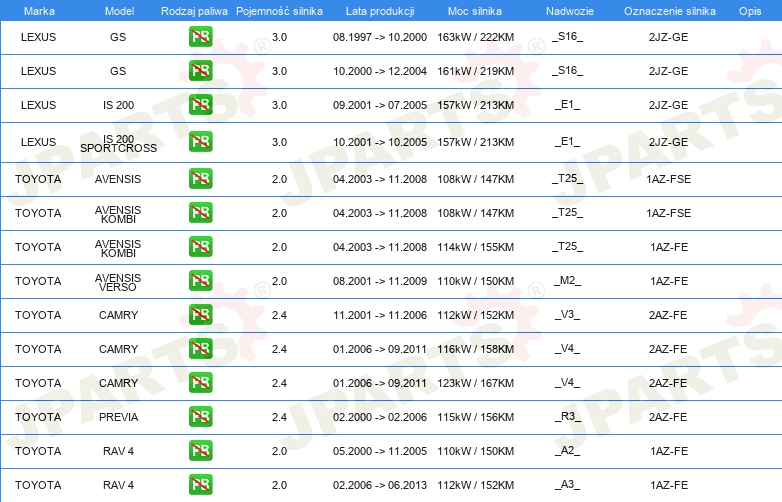The width and height of the screenshot is (782, 502).
Task: Select the fuel icon for Lexus IS 200 from 09.2001
Action: click(x=200, y=105)
